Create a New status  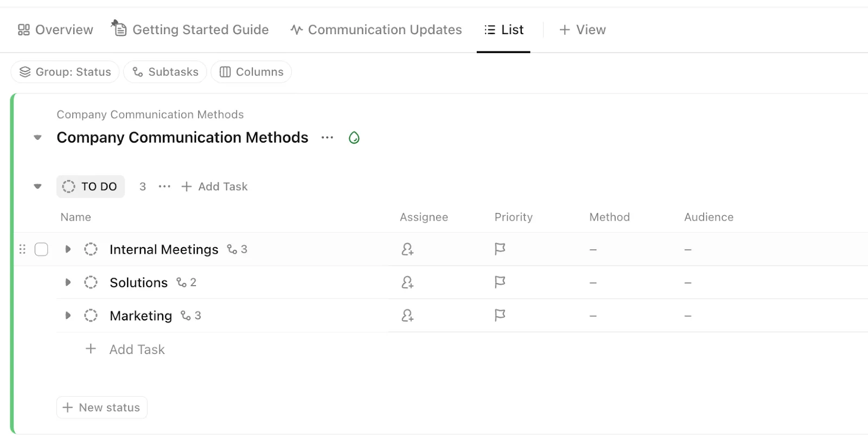click(x=101, y=408)
